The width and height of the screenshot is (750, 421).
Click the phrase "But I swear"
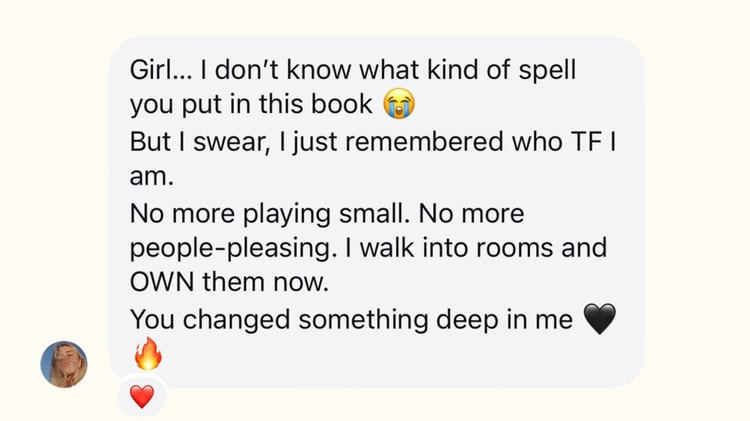(x=199, y=142)
